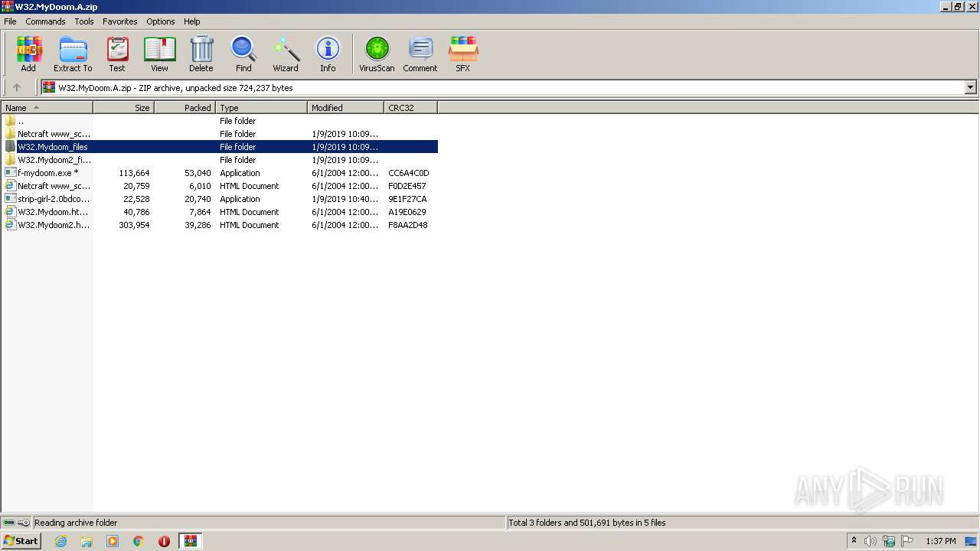Click the status bar drive icon
Image resolution: width=980 pixels, height=551 pixels.
8,523
